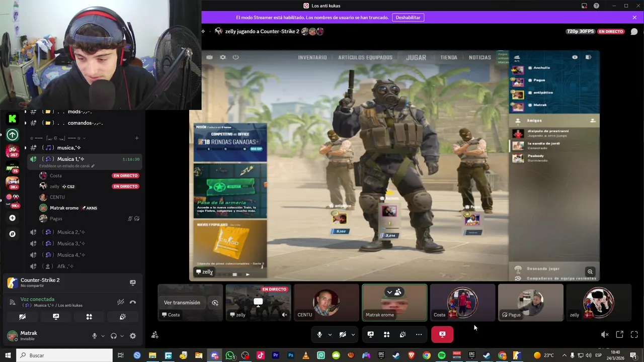Join Afk voice channel

pyautogui.click(x=84, y=266)
